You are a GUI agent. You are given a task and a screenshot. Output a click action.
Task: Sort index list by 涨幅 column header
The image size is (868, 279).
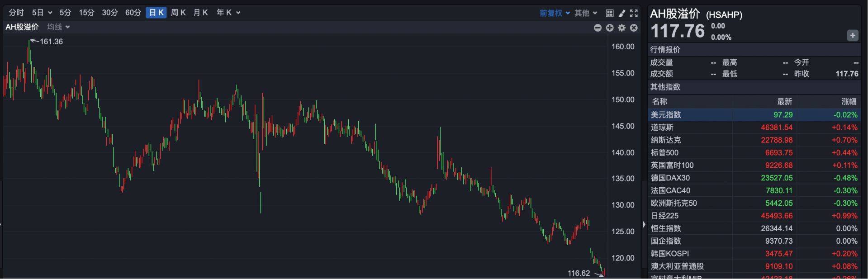[x=848, y=101]
